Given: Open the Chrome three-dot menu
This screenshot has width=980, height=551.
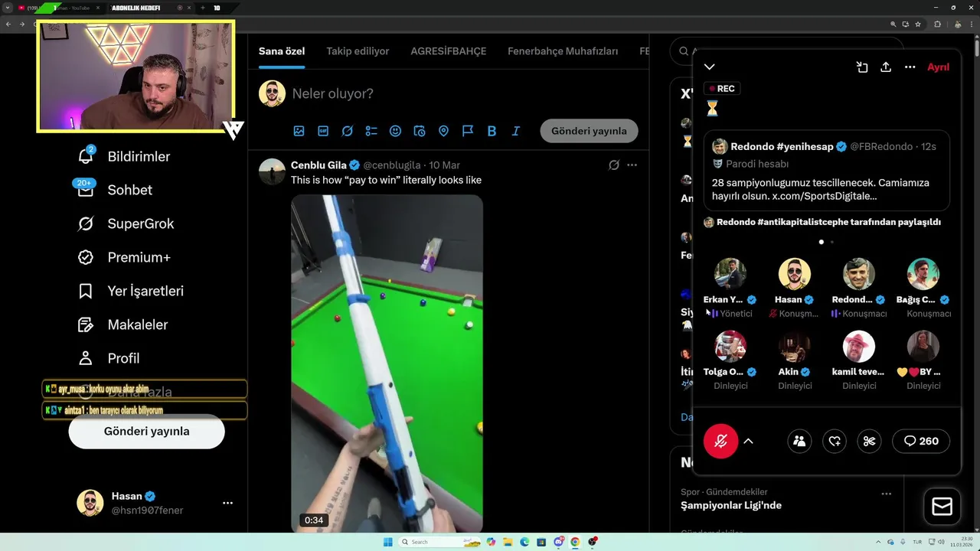Looking at the screenshot, I should tap(972, 24).
